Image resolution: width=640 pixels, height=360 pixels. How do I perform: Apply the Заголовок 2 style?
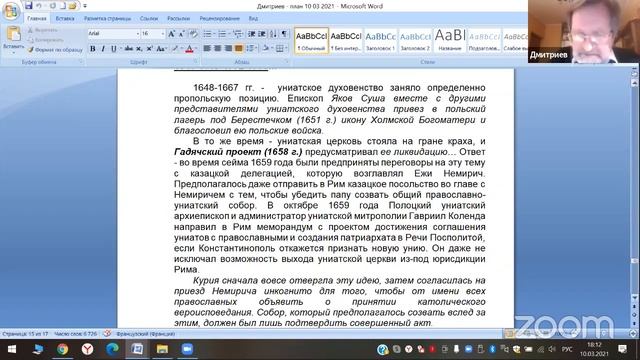tap(415, 41)
